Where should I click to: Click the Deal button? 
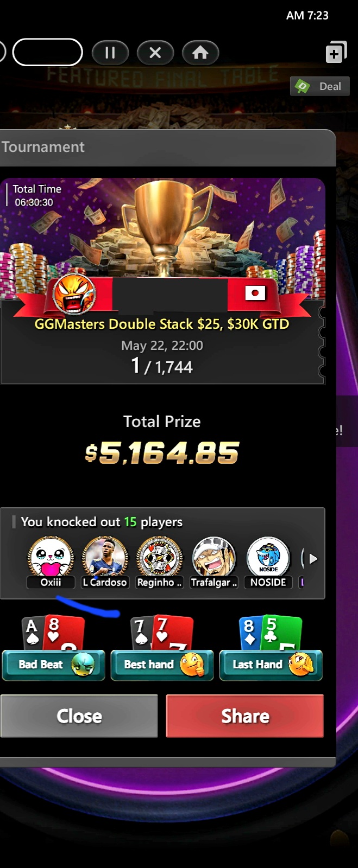click(320, 86)
